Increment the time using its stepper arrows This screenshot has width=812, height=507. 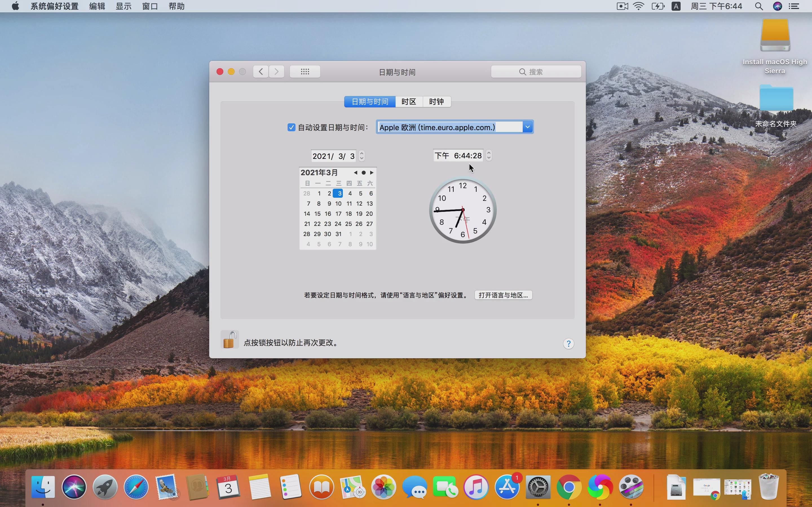[489, 153]
